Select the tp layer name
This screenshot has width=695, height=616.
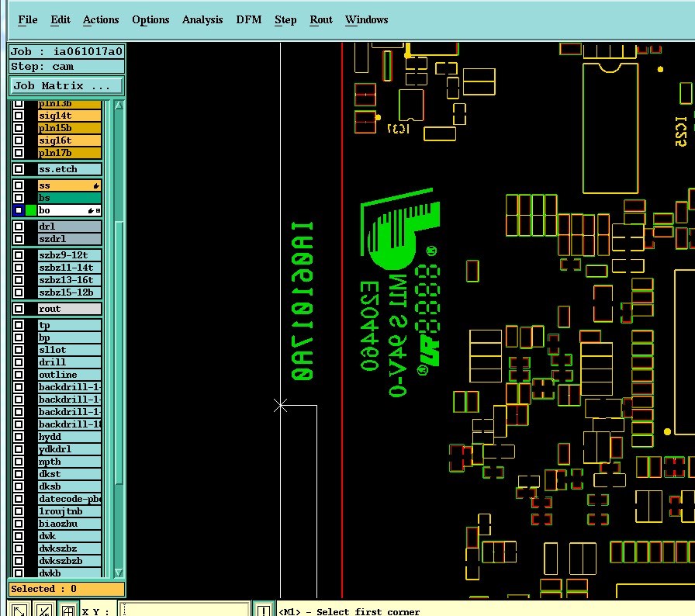point(70,325)
